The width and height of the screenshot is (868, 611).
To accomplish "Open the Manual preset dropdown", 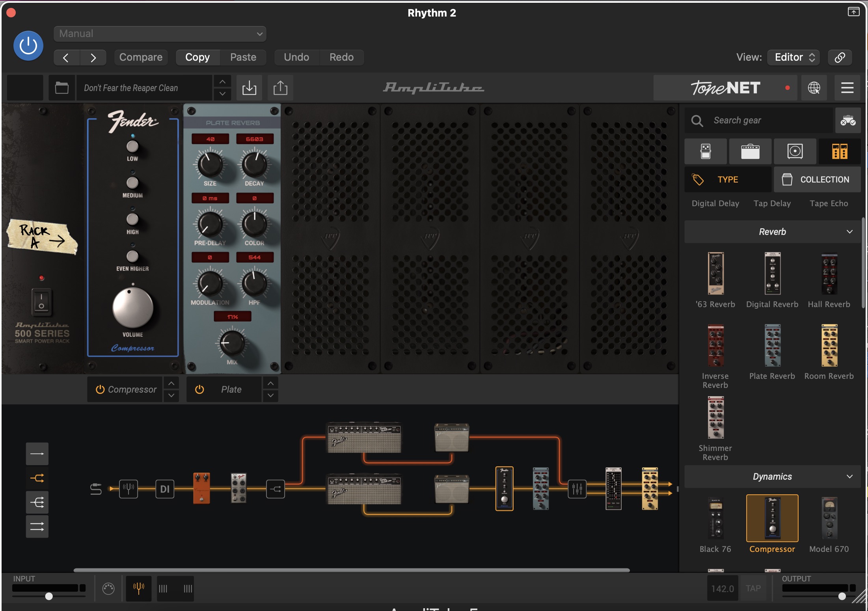I will coord(160,34).
